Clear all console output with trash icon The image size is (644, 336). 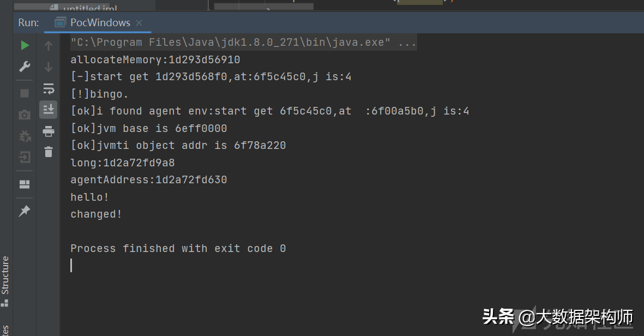[49, 152]
